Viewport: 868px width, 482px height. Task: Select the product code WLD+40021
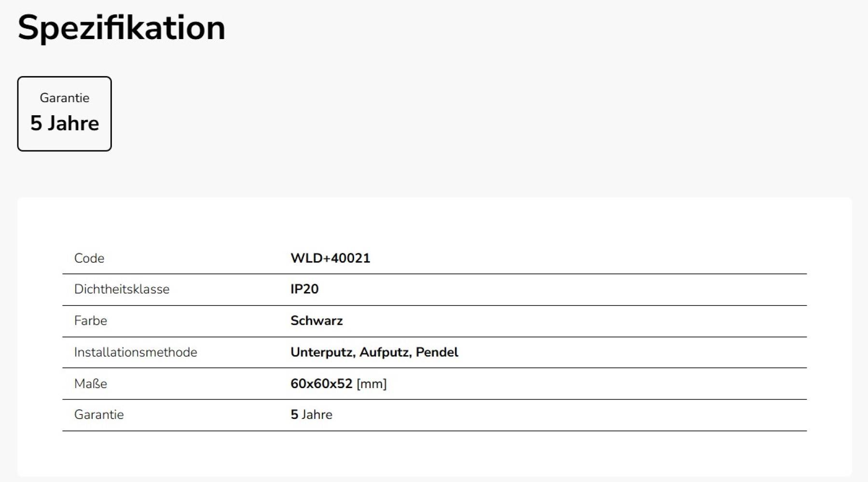click(330, 258)
